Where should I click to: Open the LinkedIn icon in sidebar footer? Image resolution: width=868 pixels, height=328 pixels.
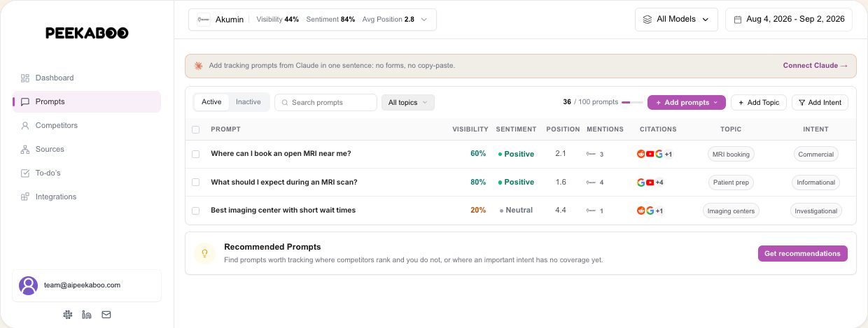[87, 315]
